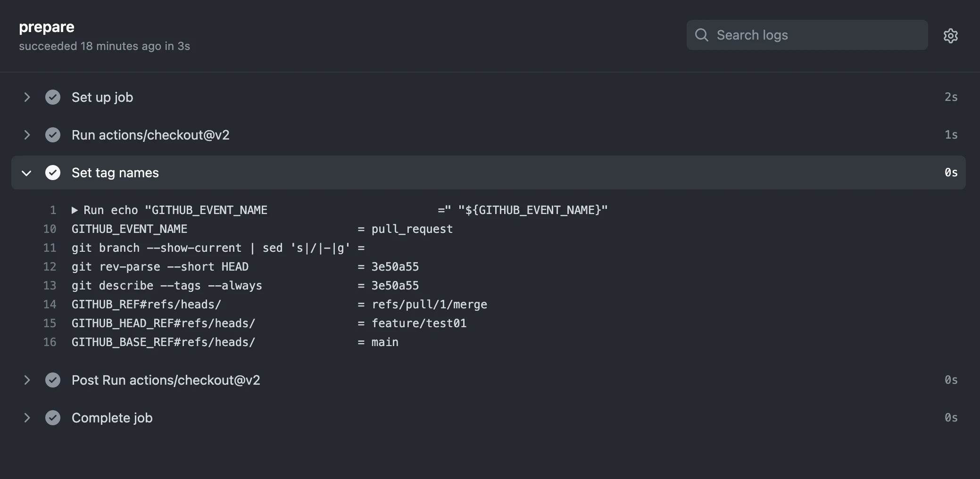Click the prepare job title
Viewport: 980px width, 479px height.
pos(47,27)
